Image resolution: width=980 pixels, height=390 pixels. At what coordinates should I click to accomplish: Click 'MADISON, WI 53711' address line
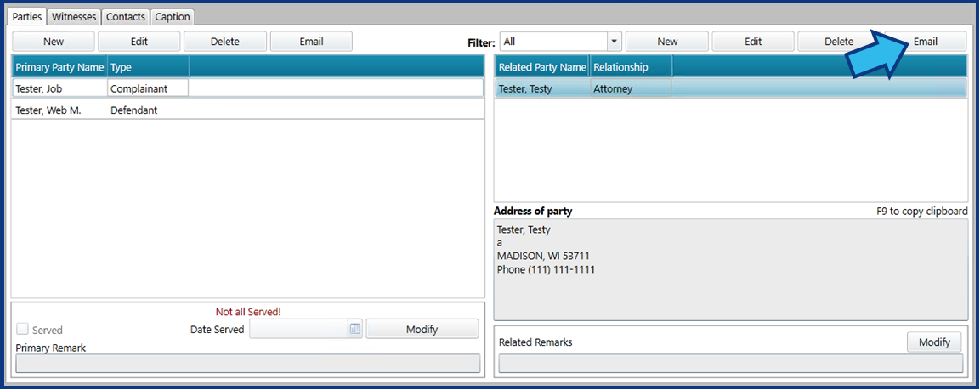click(x=543, y=257)
